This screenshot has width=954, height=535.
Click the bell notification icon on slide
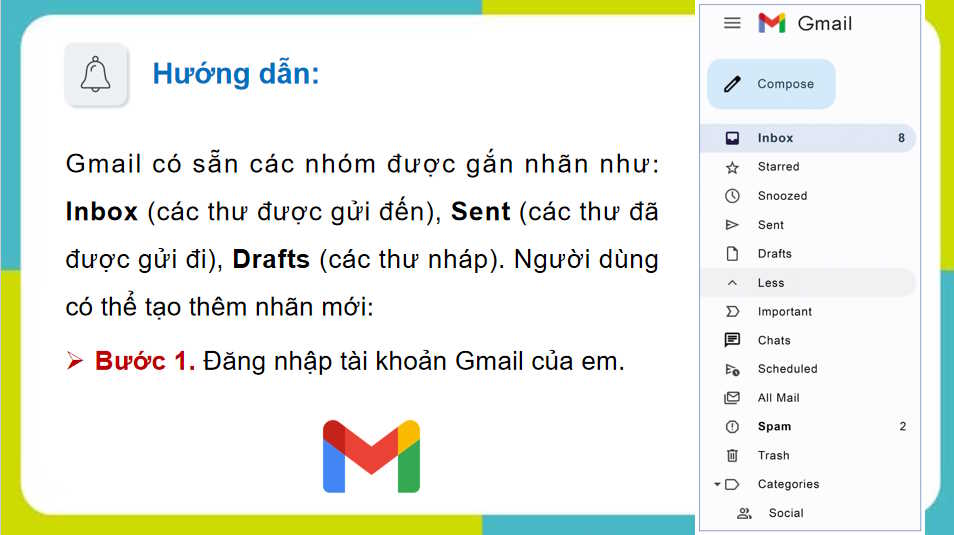(96, 75)
